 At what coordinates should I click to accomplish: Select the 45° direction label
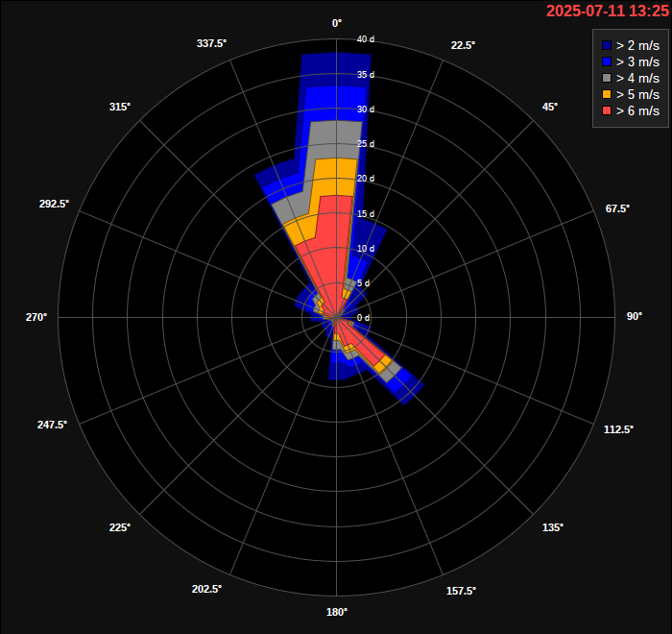pos(550,107)
